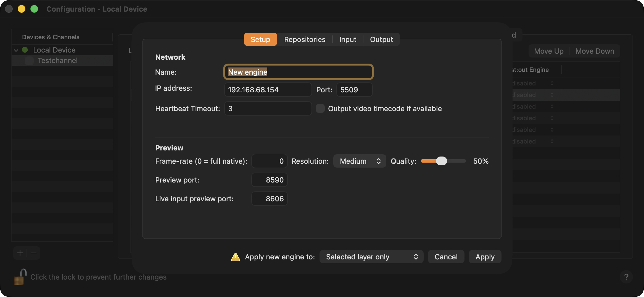
Task: Click the green Local Device status dot
Action: (x=25, y=50)
